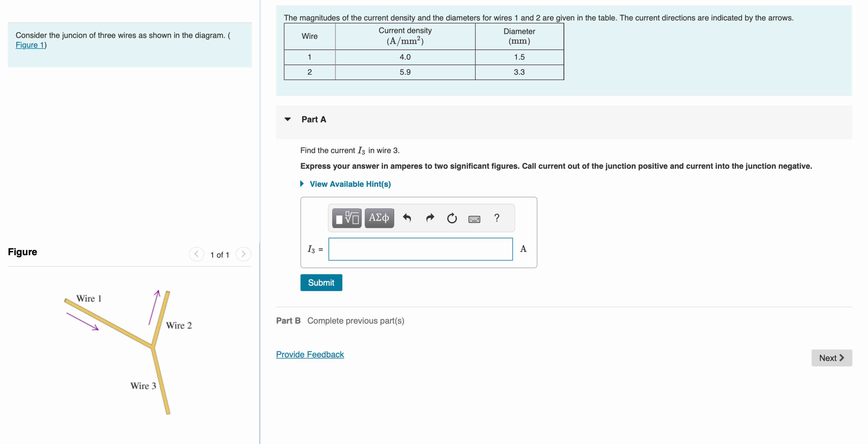
Task: Click the Next button
Action: click(831, 358)
